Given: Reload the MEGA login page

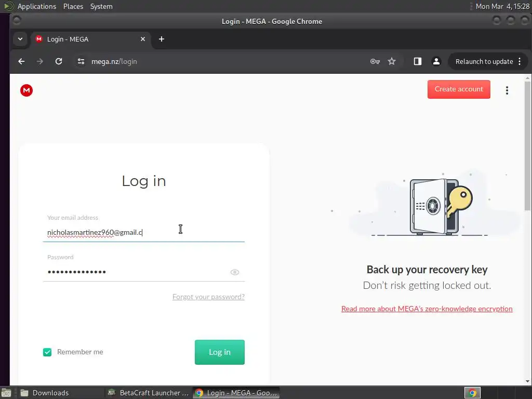Looking at the screenshot, I should click(59, 61).
